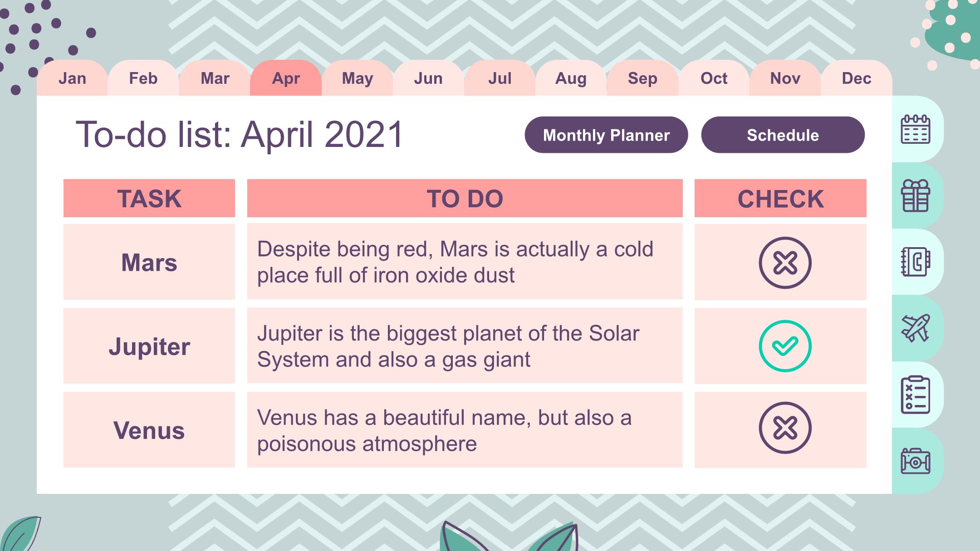The image size is (980, 551).
Task: Toggle the Jupiter green check mark
Action: [x=785, y=346]
